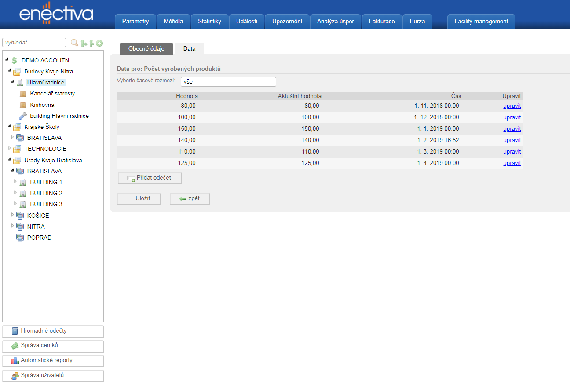Open Automatické reporty chart shortcut
Viewport: 570px width, 392px height.
(53, 361)
